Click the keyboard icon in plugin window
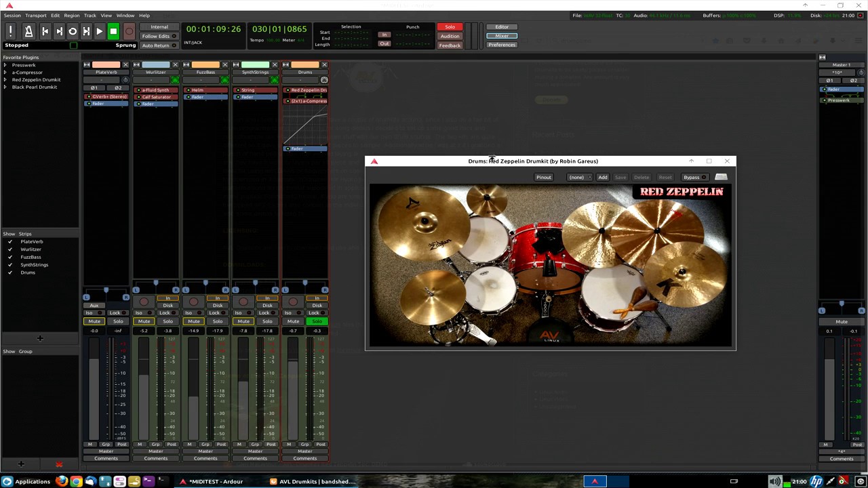The image size is (868, 488). [x=721, y=178]
